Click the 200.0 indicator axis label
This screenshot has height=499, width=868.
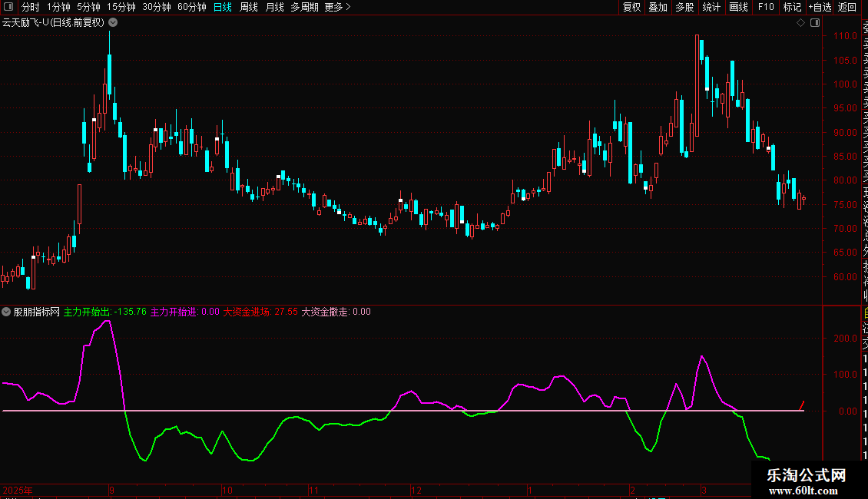pos(845,338)
